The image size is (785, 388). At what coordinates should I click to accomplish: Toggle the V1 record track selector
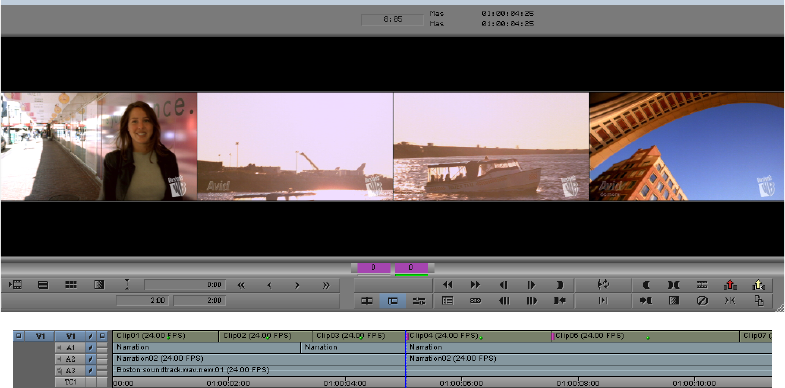pos(70,336)
